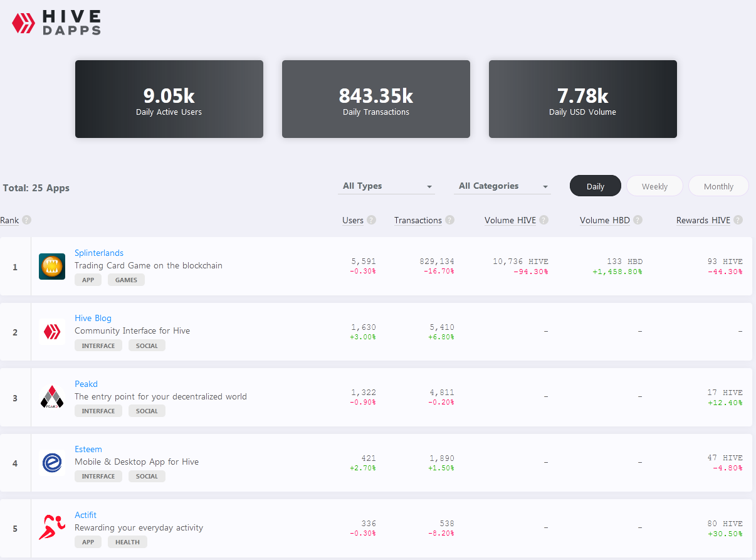Click the SOCIAL tag on Peakd
The height and width of the screenshot is (560, 756).
[x=147, y=411]
